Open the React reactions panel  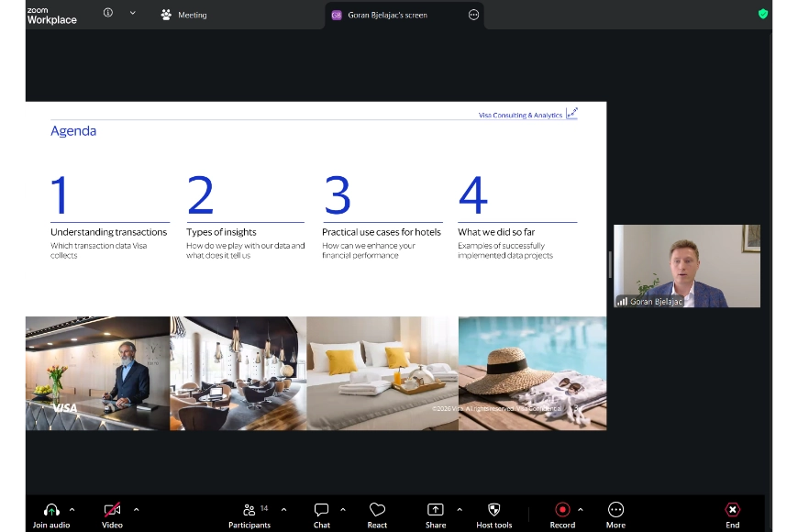[x=377, y=511]
